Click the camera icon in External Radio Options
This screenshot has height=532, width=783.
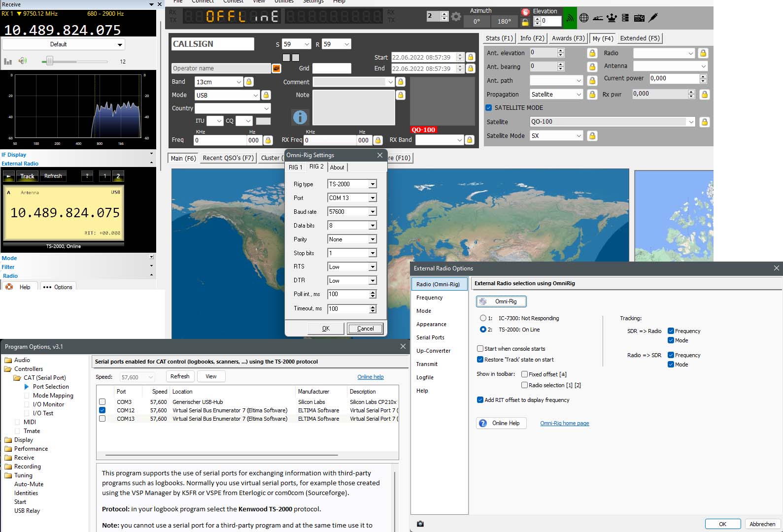[x=420, y=524]
